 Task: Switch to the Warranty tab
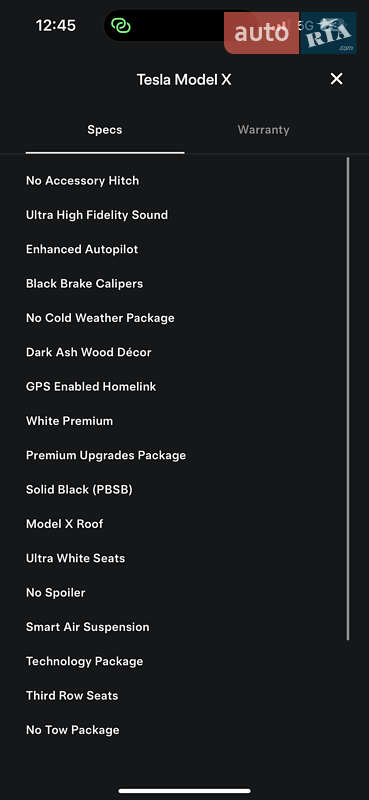[263, 130]
